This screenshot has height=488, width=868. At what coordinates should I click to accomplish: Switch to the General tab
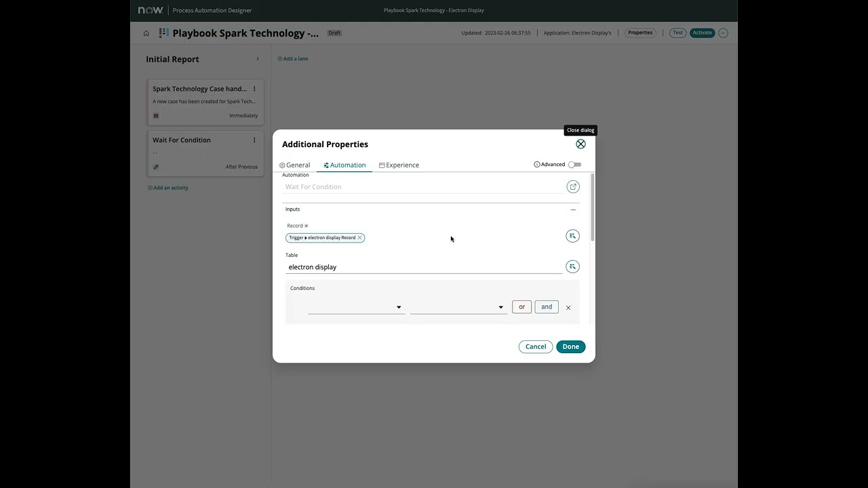[295, 165]
